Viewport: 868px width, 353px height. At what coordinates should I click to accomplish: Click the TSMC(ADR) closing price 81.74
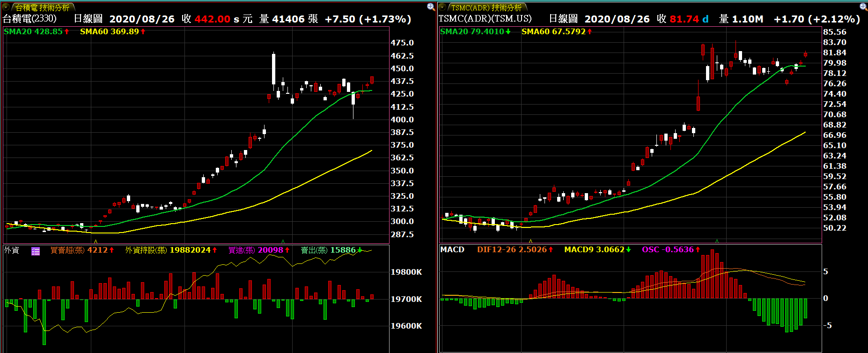[684, 19]
